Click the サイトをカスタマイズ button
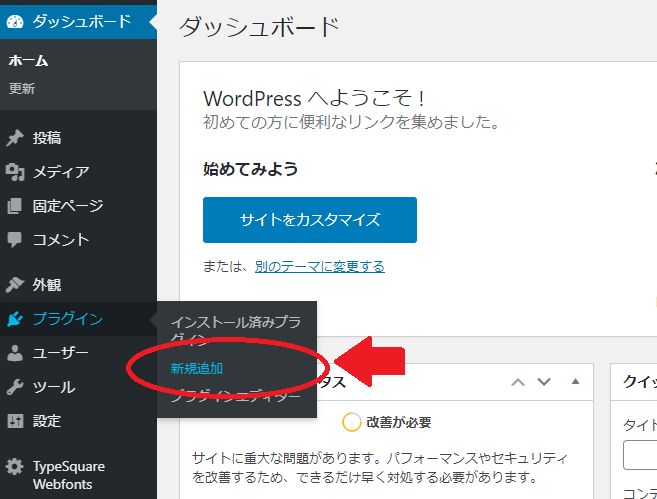Viewport: 657px width, 499px height. click(310, 220)
